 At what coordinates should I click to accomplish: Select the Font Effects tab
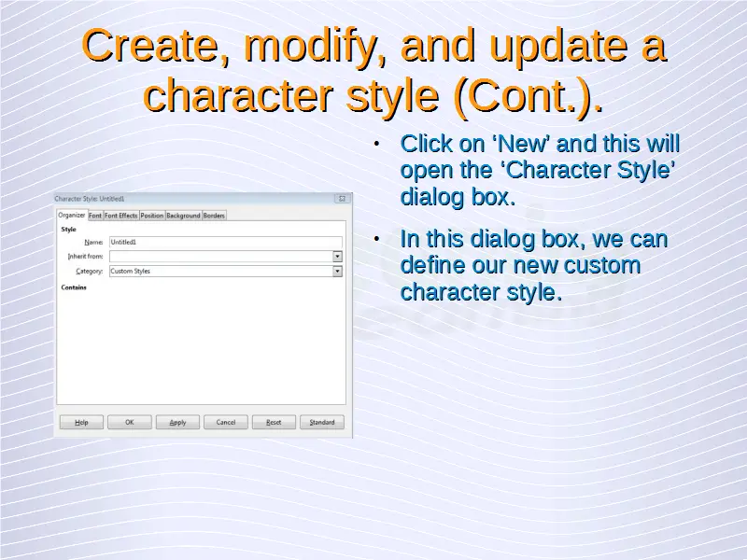120,216
